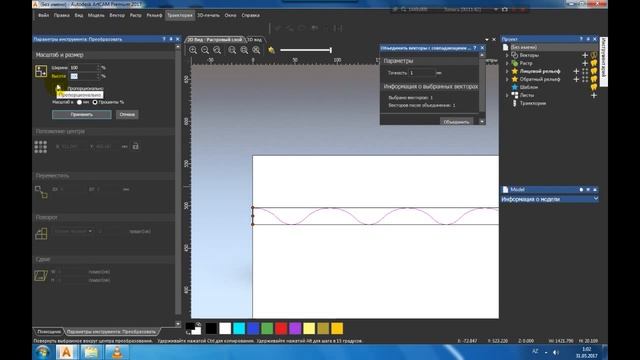Click the Применить button

coord(82,115)
